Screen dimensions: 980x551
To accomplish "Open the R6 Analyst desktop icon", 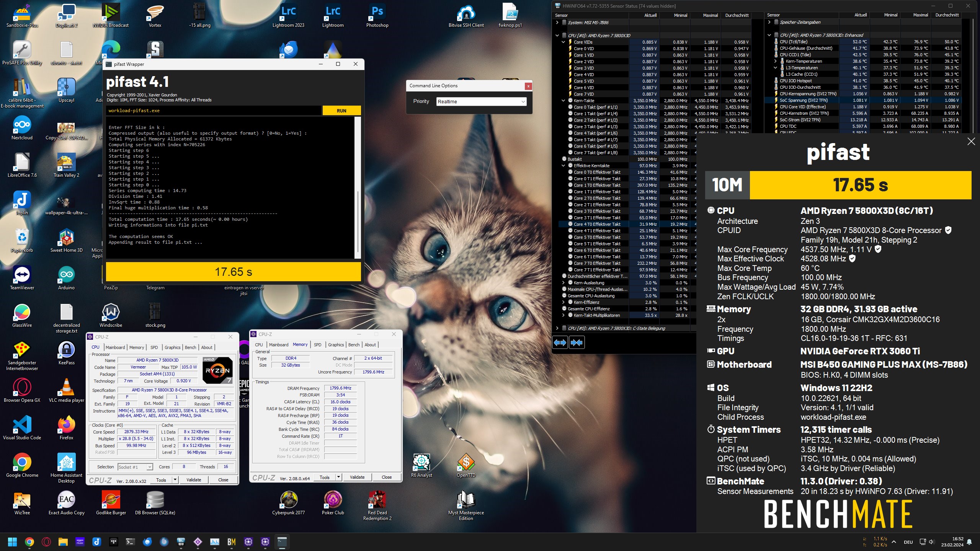I will (x=421, y=466).
